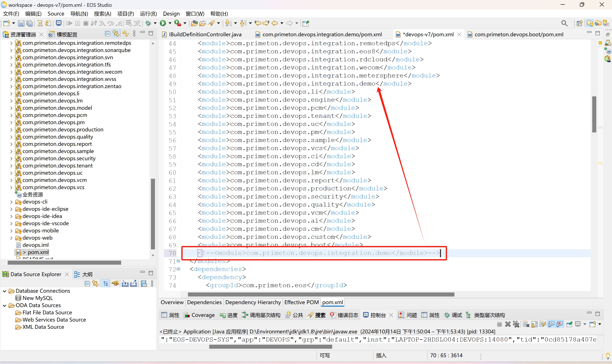The width and height of the screenshot is (612, 364).
Task: Toggle Scroll Lock in console toolbar
Action: pos(534,324)
